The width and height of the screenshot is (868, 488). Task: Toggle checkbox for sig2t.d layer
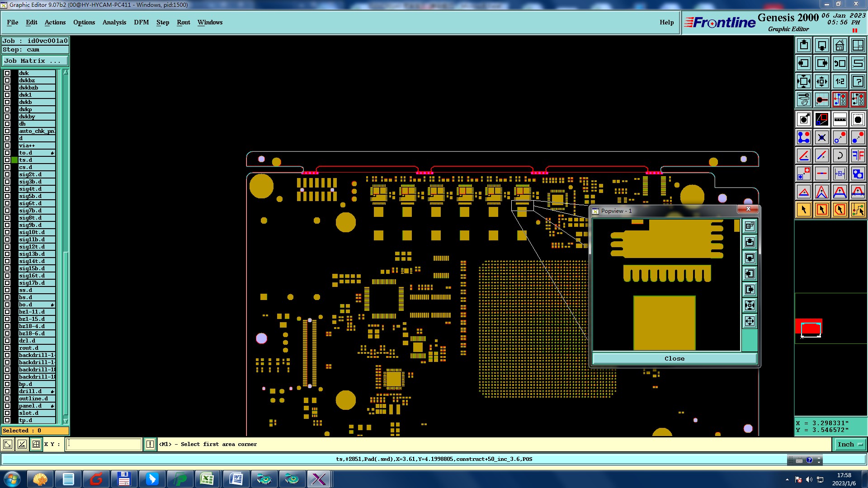(x=7, y=174)
